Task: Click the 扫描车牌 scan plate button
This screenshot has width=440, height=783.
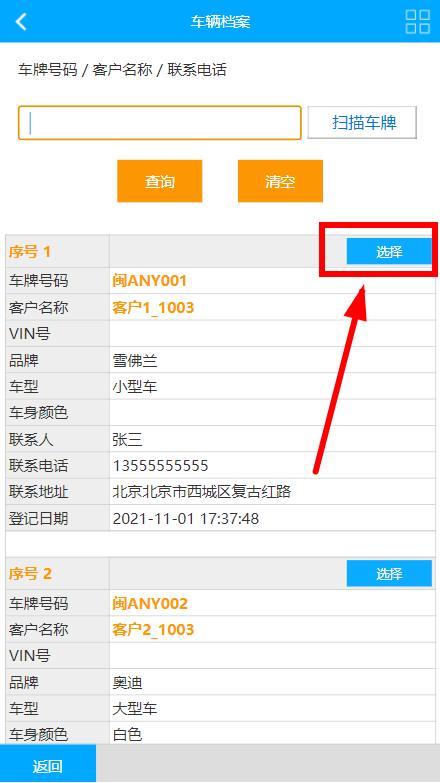Action: pyautogui.click(x=362, y=122)
